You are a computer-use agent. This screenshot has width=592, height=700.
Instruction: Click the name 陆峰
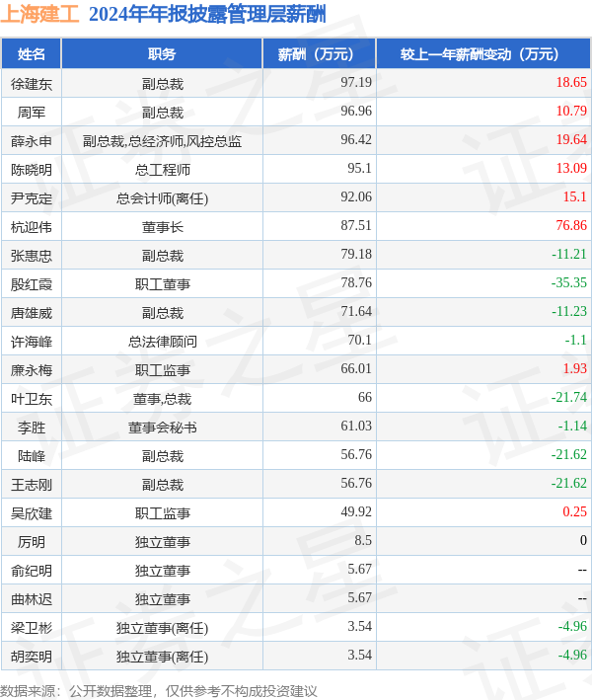point(32,456)
